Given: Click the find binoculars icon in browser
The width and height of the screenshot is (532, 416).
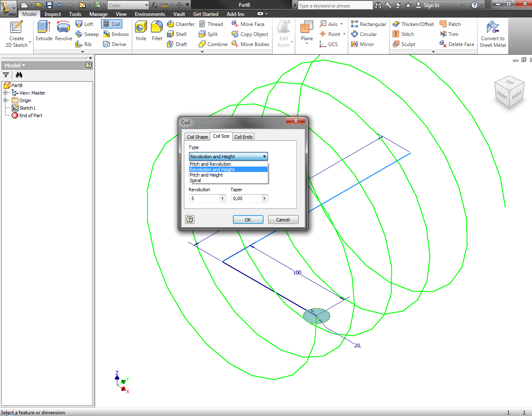Looking at the screenshot, I should [x=19, y=75].
